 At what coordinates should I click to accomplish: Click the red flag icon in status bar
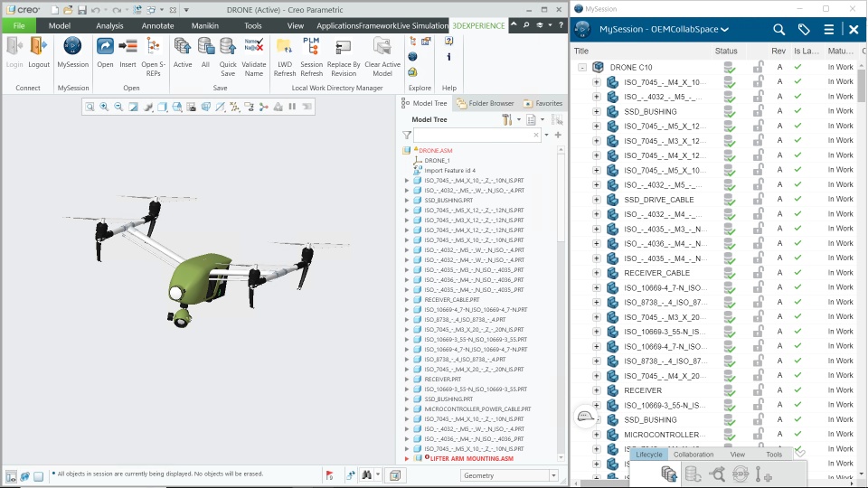click(329, 474)
